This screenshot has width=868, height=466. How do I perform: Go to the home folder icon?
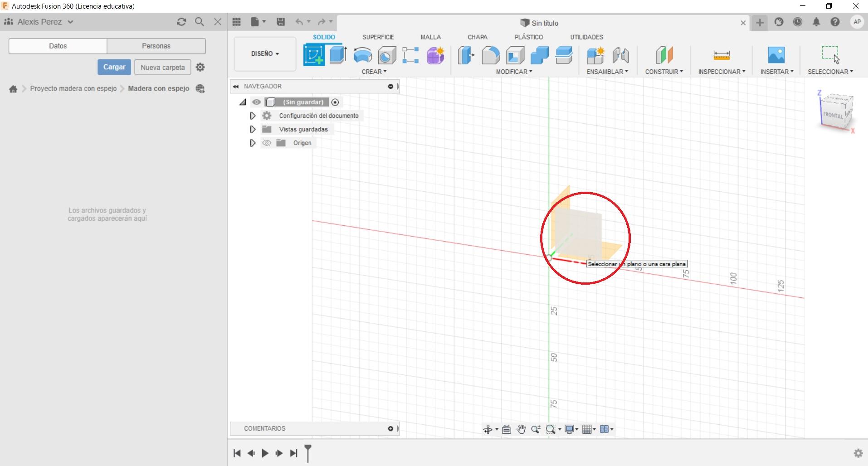pyautogui.click(x=13, y=89)
